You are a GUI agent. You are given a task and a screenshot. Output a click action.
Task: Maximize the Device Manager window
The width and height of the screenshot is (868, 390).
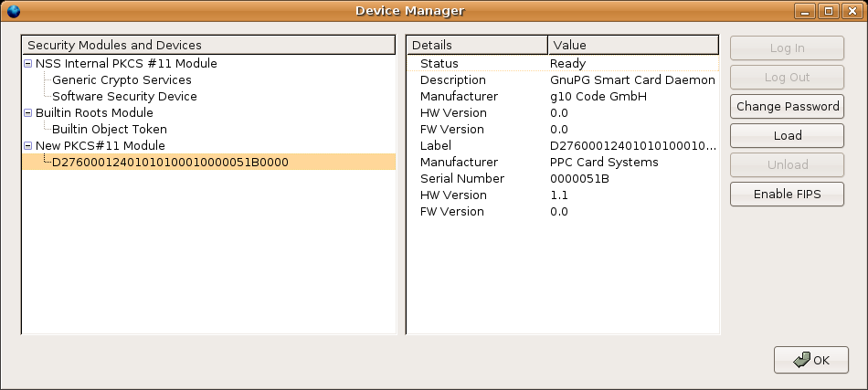(x=829, y=11)
